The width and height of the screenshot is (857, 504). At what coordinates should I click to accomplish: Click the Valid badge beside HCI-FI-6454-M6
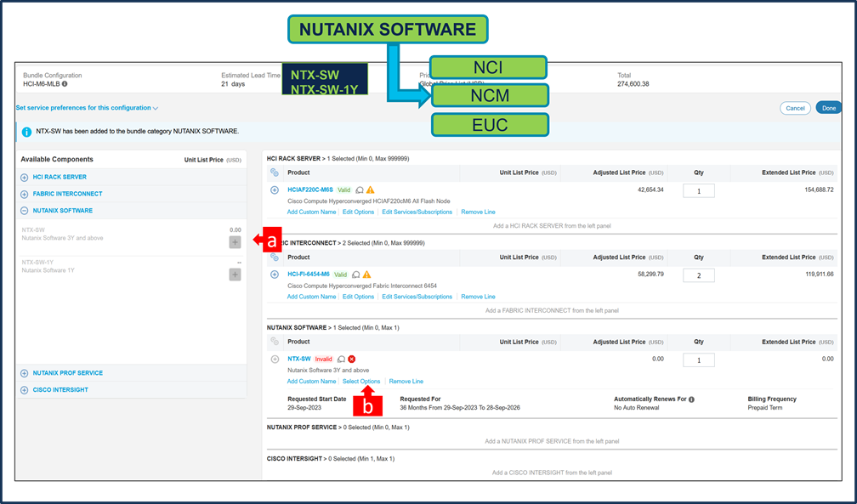340,275
